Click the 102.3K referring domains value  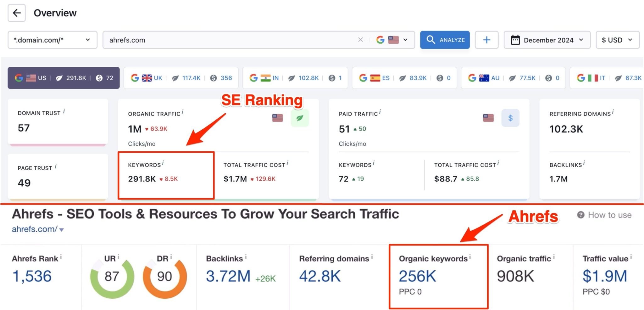pos(566,129)
